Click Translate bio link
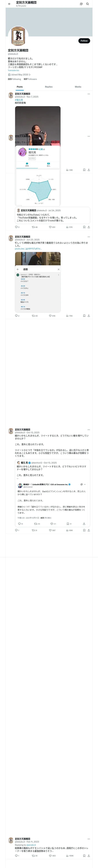98x868 pixels. 14,70
